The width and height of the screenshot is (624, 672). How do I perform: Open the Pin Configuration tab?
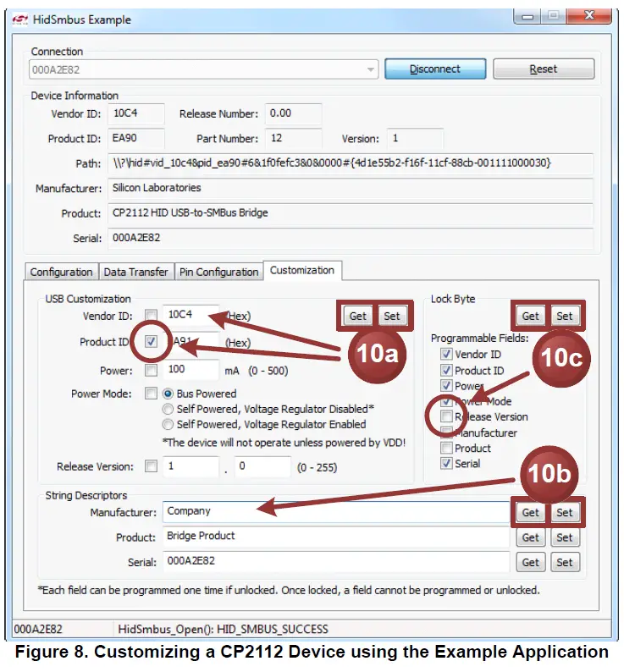[x=218, y=273]
